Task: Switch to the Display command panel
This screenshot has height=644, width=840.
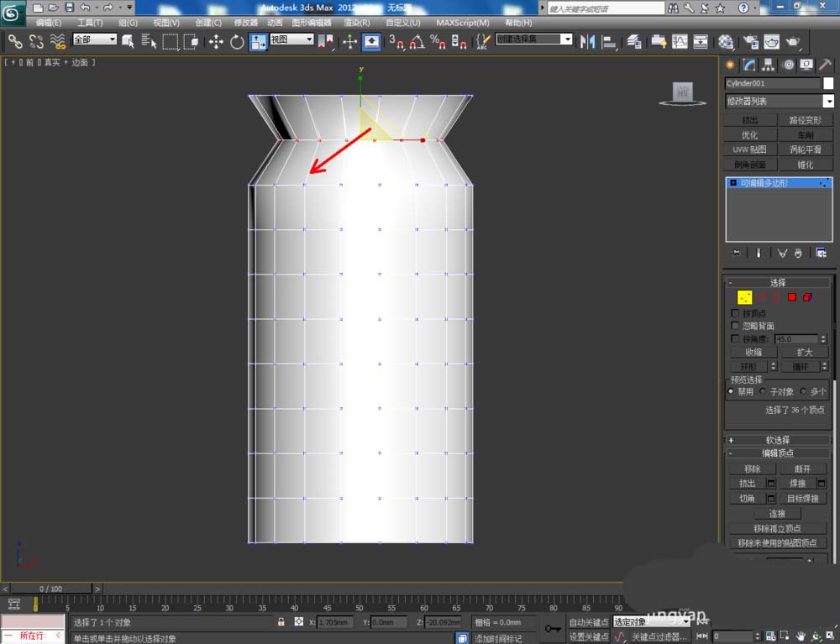Action: pos(806,65)
